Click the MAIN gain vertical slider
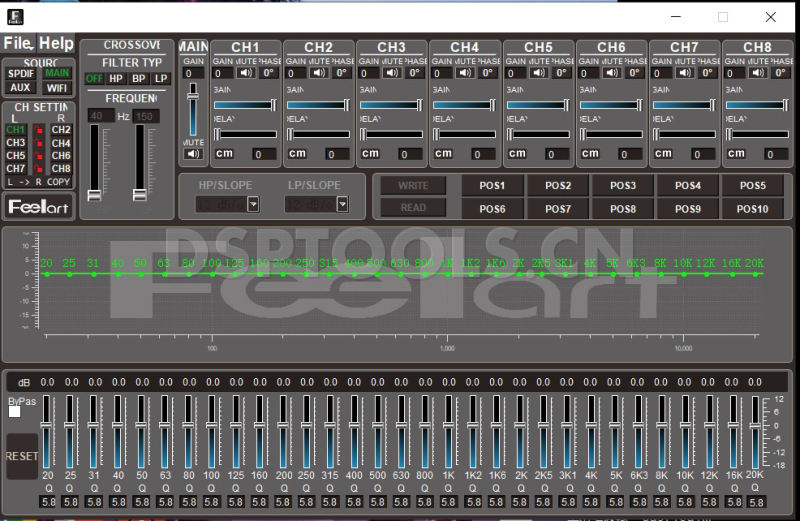 point(193,110)
